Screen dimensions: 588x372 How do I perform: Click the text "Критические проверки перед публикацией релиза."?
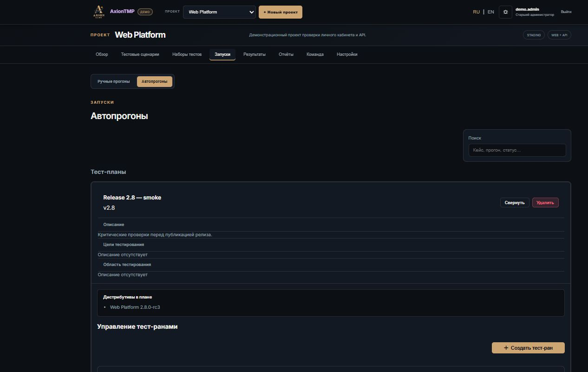155,235
